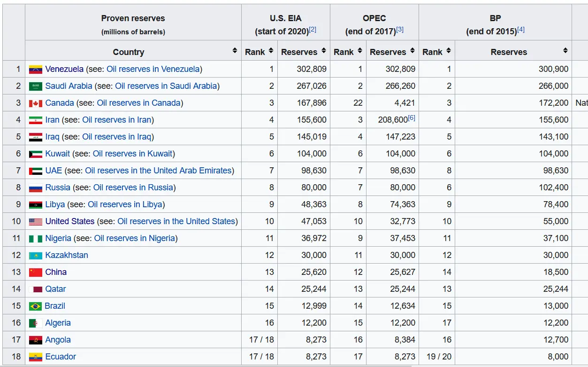
Task: Sort by OPEC Rank column
Action: (360, 51)
